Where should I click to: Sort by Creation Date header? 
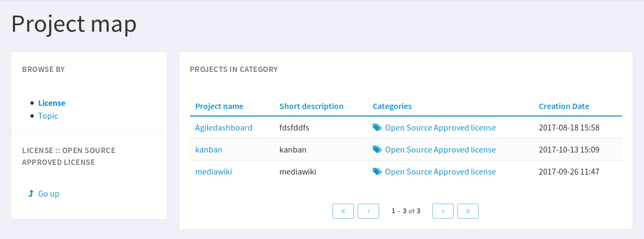564,106
